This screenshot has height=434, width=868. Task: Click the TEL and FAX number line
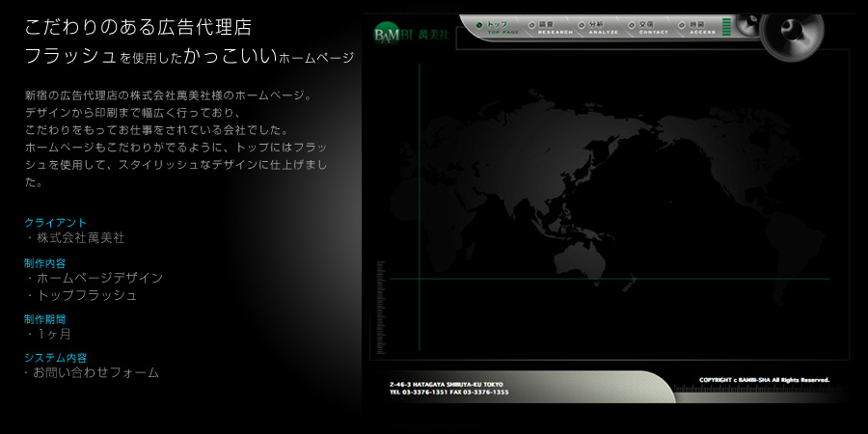pyautogui.click(x=448, y=393)
